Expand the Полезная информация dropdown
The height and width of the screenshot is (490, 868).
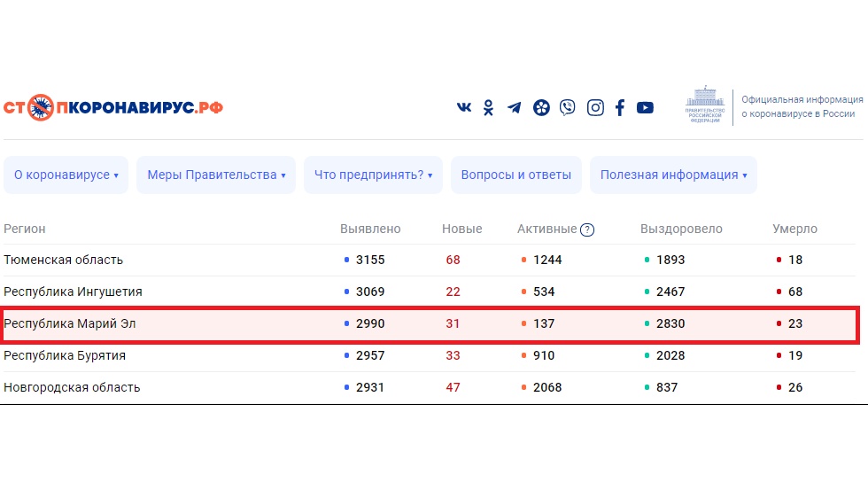point(673,175)
